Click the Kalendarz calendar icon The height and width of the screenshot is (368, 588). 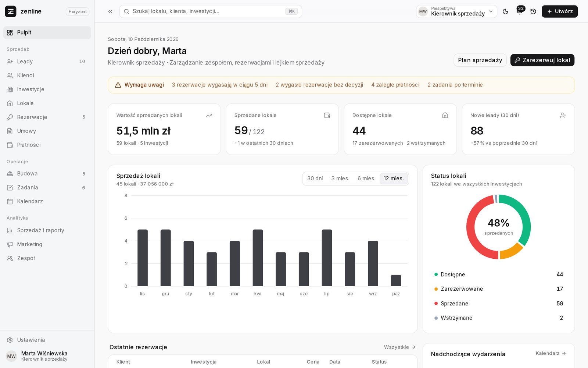pyautogui.click(x=10, y=201)
